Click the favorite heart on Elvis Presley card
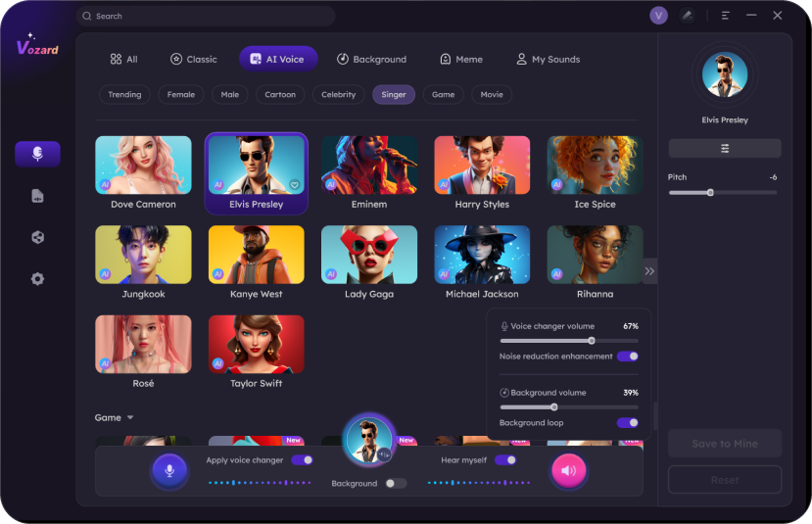Screen dimensions: 812x524 294,184
